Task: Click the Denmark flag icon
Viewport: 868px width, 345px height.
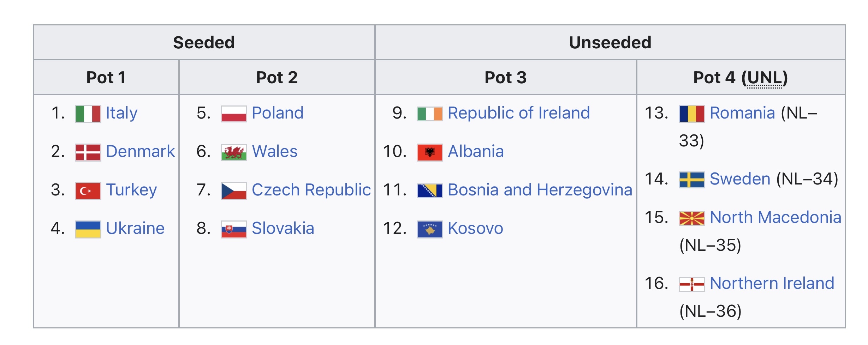Action: 88,152
